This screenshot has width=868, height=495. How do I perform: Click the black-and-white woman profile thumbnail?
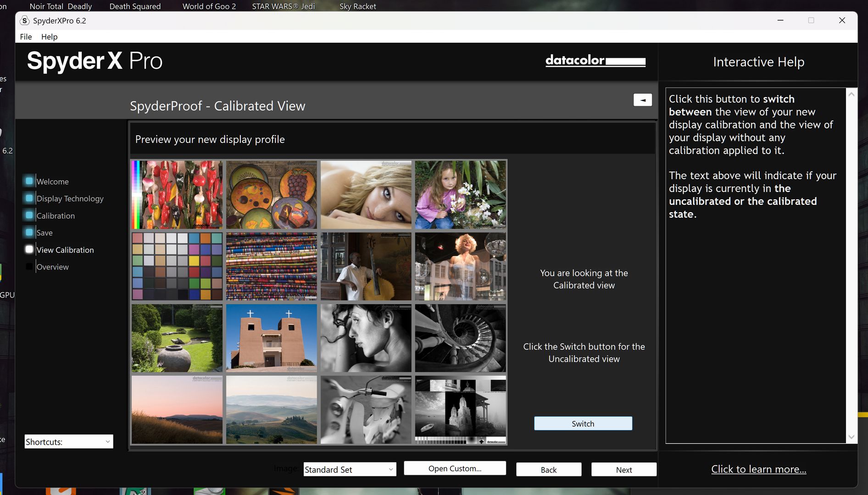366,338
